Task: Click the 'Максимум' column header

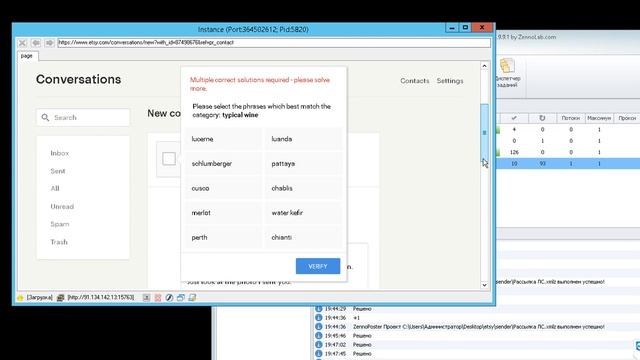Action: (x=599, y=118)
